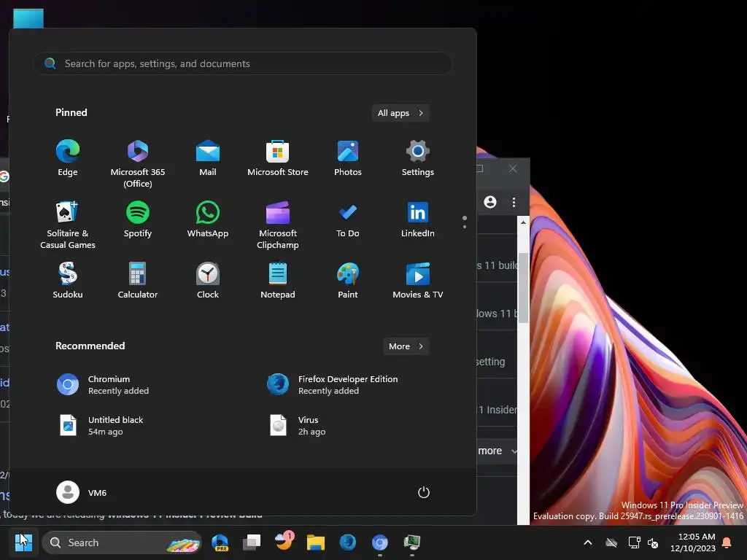Expand All apps list

click(400, 113)
